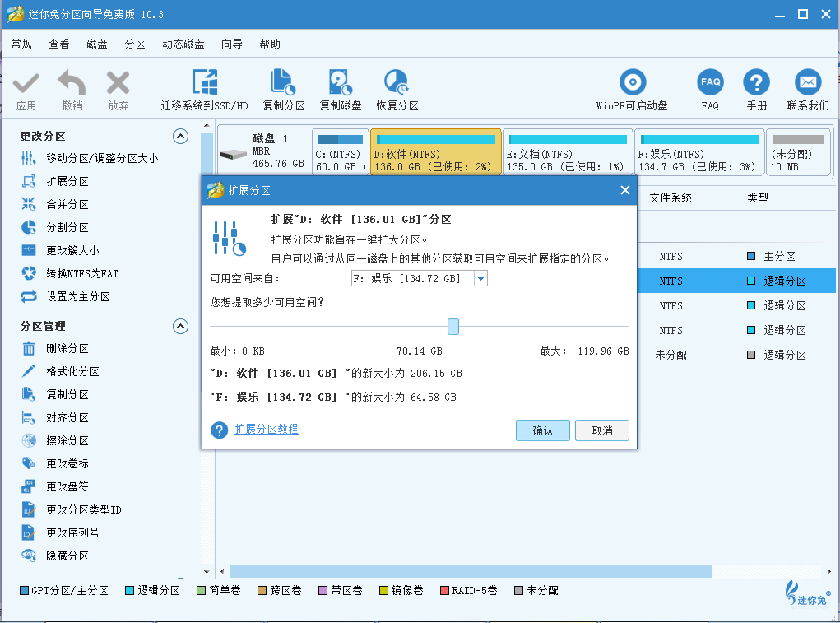Image resolution: width=840 pixels, height=623 pixels.
Task: Click the sidebar scroll-down arrow
Action: click(x=207, y=572)
